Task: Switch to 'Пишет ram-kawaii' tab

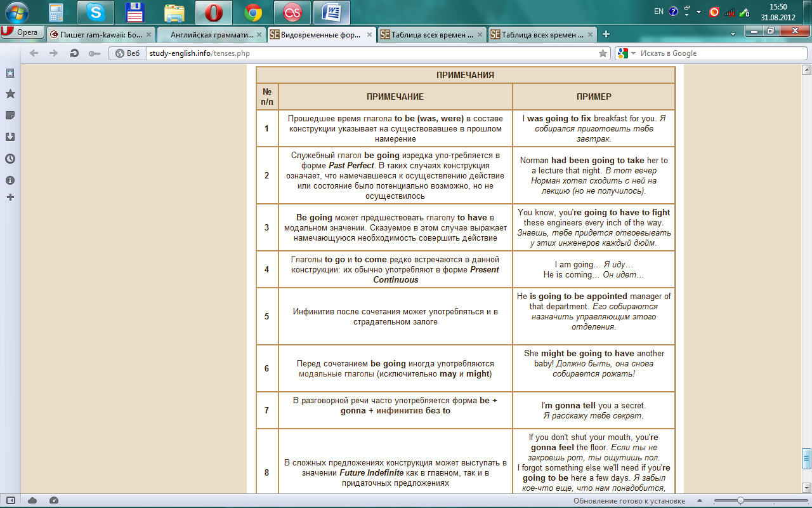Action: coord(101,34)
